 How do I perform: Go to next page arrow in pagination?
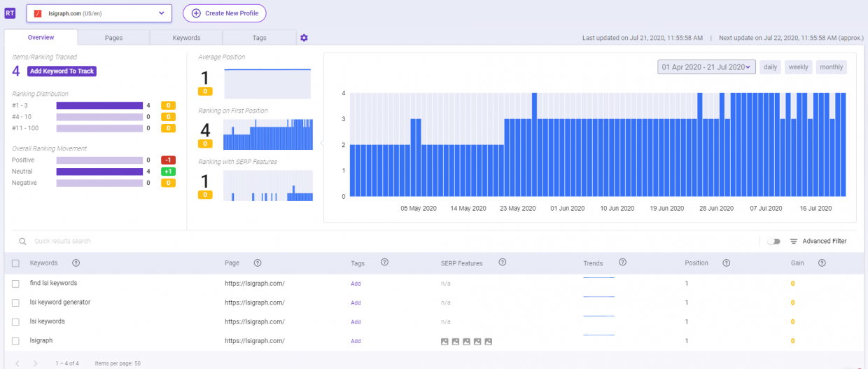tap(36, 363)
